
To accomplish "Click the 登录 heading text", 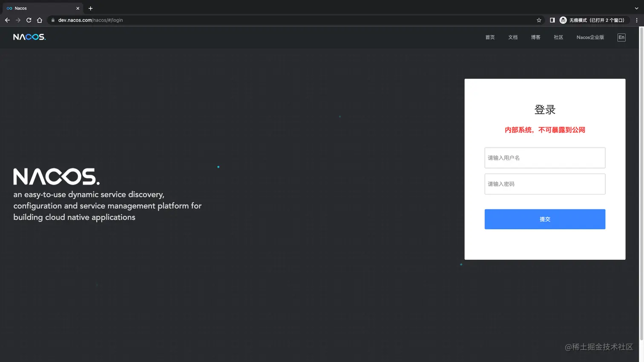I will [545, 110].
